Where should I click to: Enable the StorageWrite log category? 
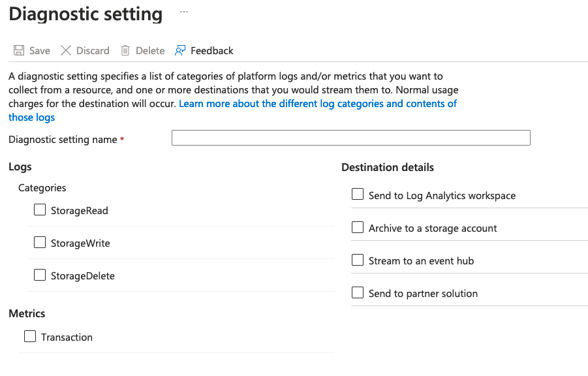coord(39,242)
